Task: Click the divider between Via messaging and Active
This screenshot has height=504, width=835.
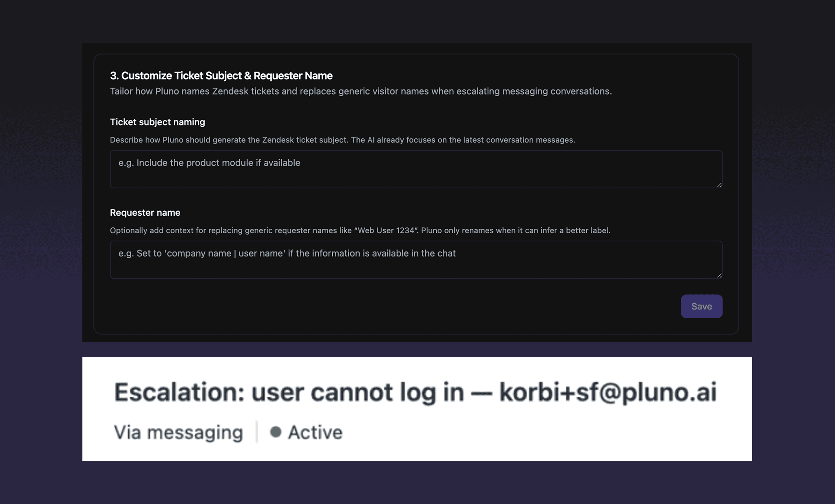Action: 257,432
